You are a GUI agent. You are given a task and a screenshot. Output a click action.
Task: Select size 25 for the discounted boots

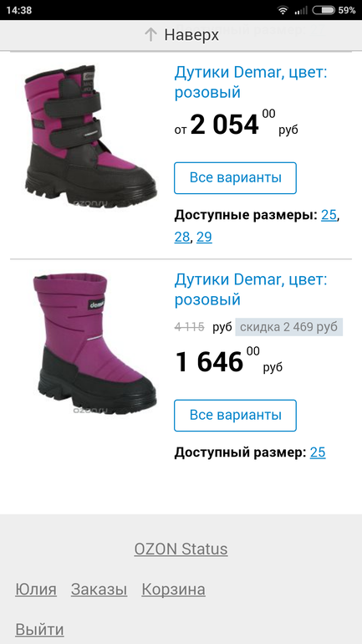(x=318, y=452)
